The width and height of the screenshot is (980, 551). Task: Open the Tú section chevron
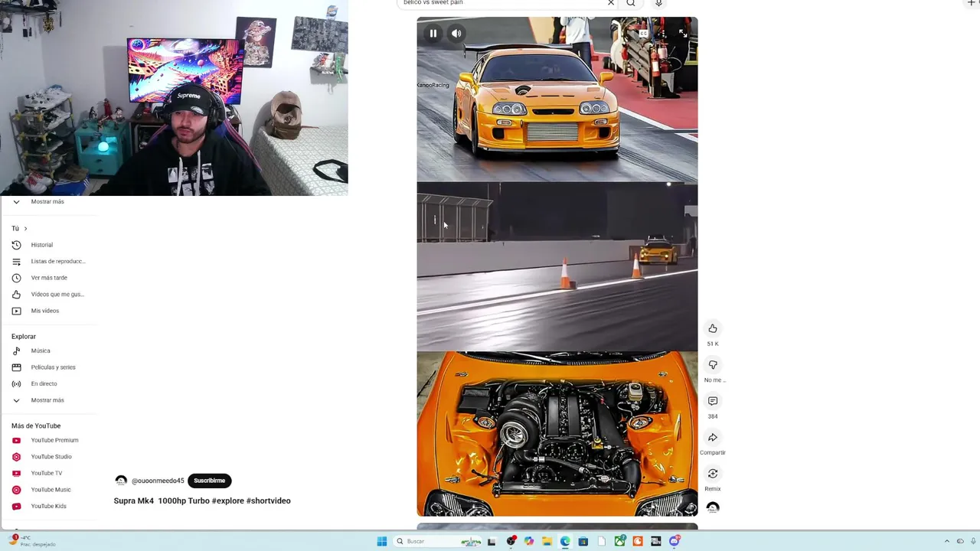pyautogui.click(x=25, y=229)
